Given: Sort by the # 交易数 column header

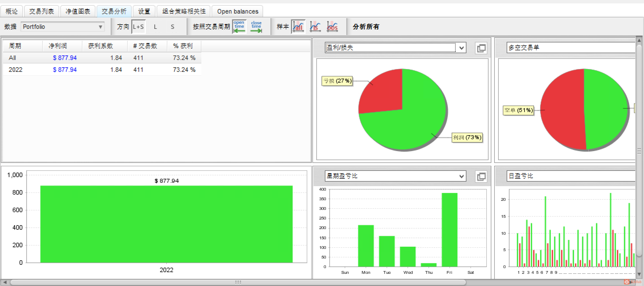Looking at the screenshot, I should click(x=147, y=46).
